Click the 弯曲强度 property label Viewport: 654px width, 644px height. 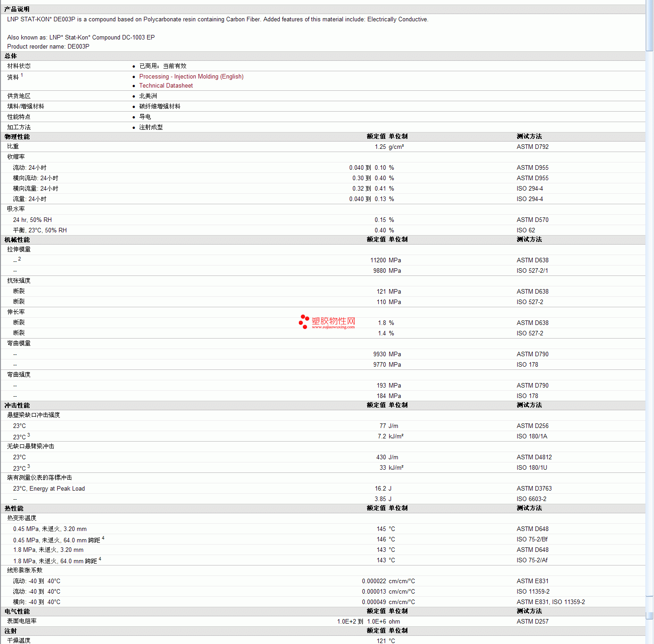tap(19, 375)
